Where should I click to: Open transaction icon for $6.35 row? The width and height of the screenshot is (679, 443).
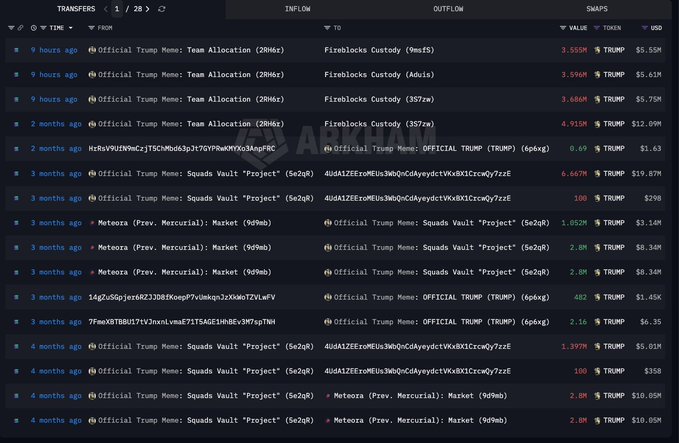(x=16, y=322)
